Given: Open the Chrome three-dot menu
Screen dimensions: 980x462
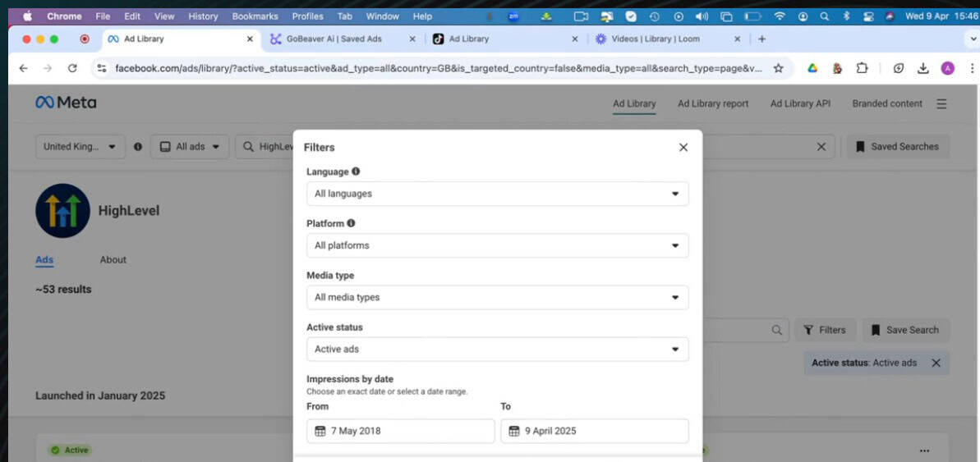Looking at the screenshot, I should point(972,68).
